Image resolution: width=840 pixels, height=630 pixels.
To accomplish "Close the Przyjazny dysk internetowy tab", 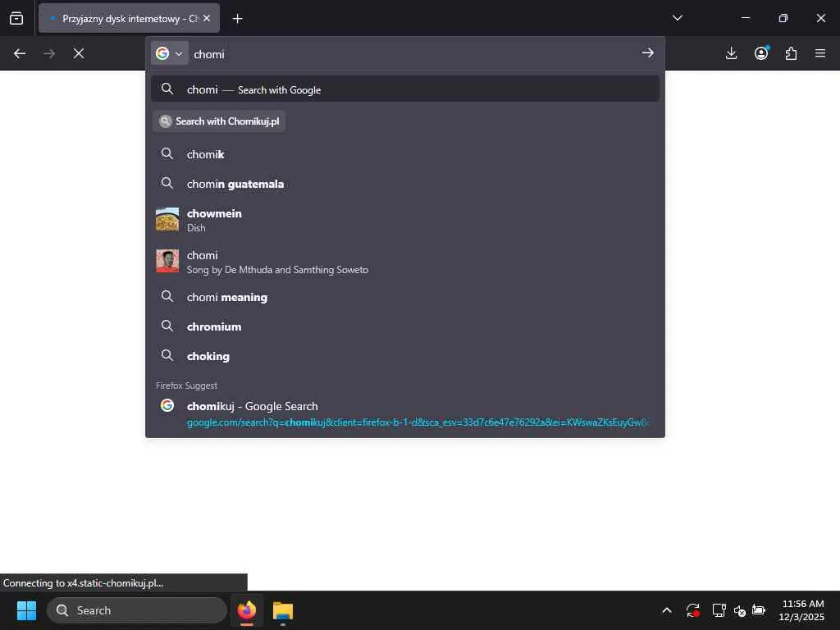I will point(207,18).
